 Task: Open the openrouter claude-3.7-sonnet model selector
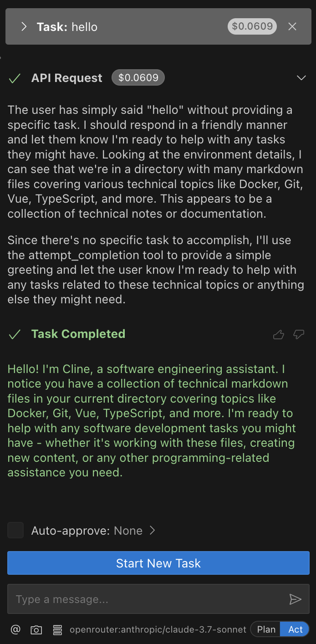(158, 629)
